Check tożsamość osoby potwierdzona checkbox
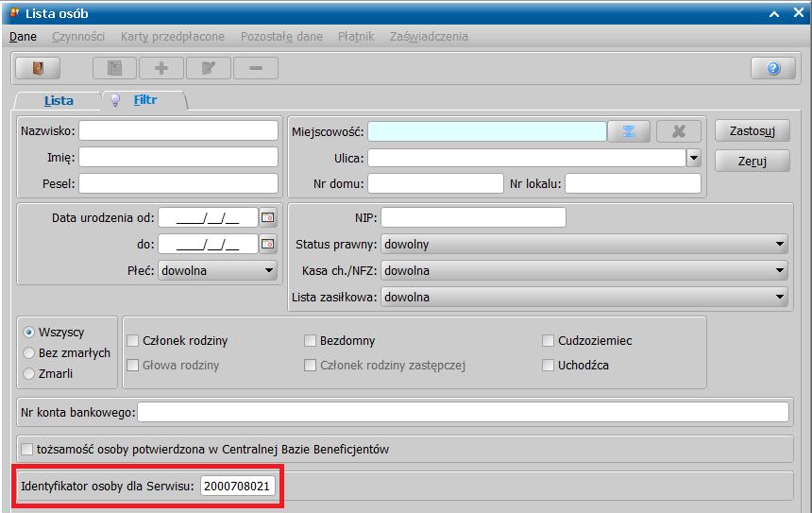Viewport: 812px width, 513px height. click(27, 449)
